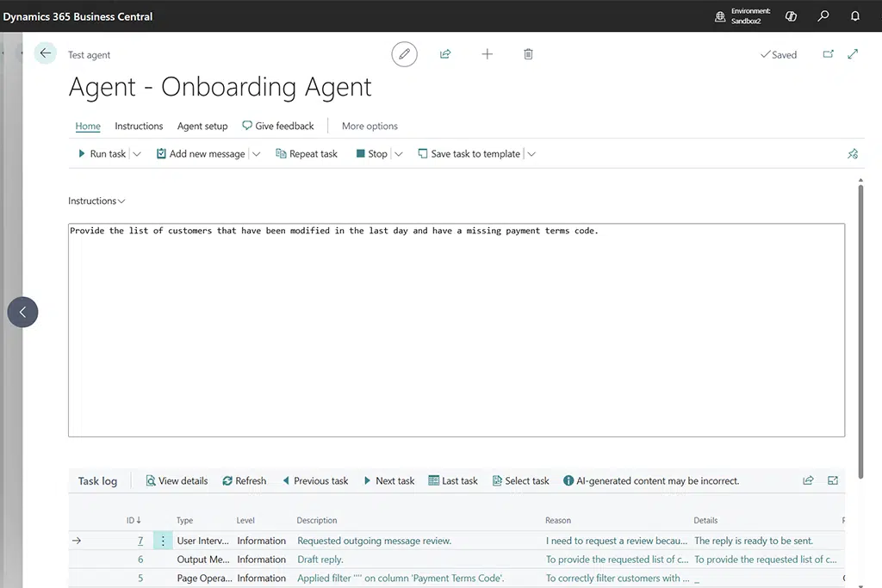Viewport: 882px width, 588px height.
Task: Click Dynamics 365 Business Central title
Action: pos(78,16)
